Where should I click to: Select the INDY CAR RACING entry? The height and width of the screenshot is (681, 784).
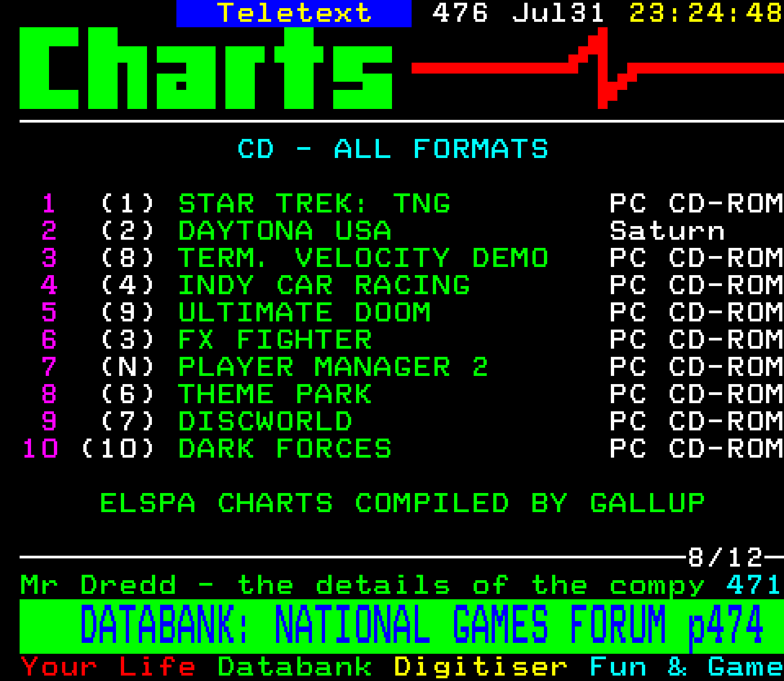(x=324, y=285)
